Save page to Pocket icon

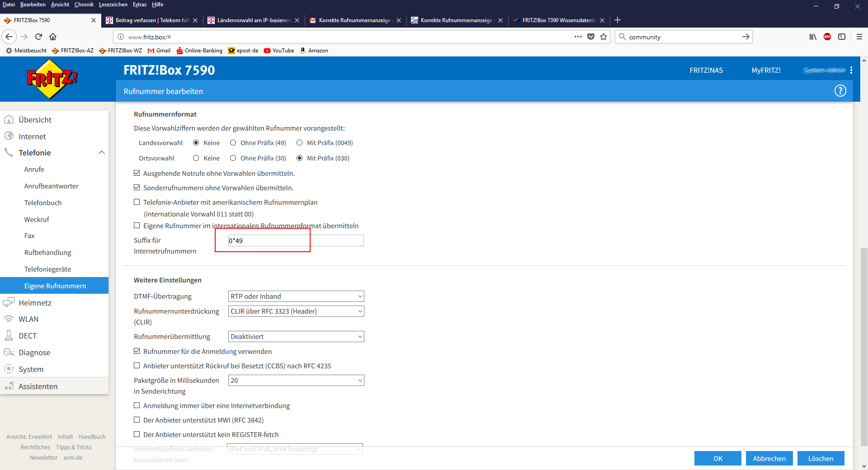click(591, 37)
